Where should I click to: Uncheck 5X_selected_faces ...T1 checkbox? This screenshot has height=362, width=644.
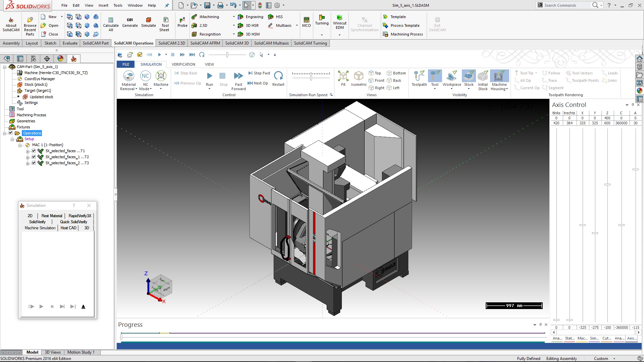[34, 151]
